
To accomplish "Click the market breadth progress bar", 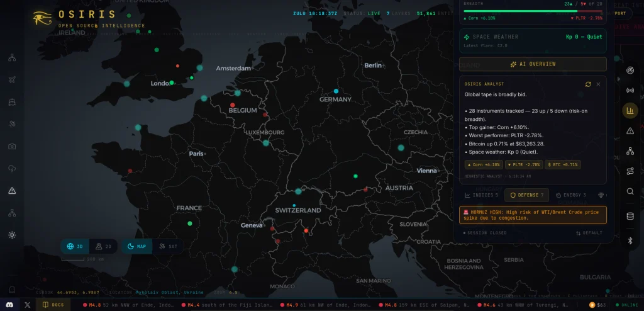I will [533, 11].
